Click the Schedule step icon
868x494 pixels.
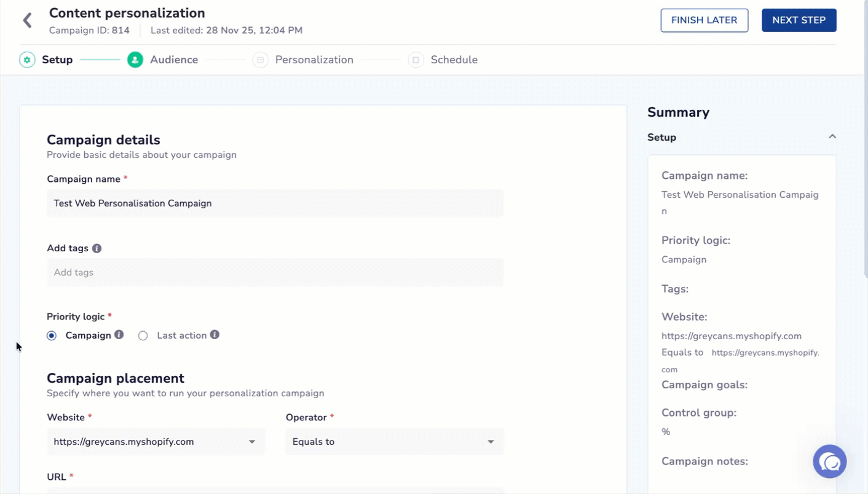[416, 60]
